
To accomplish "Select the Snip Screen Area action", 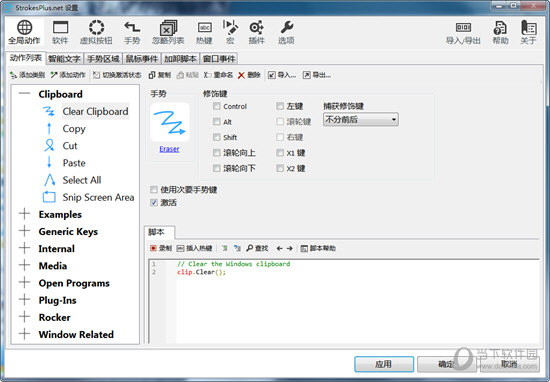I will 98,197.
